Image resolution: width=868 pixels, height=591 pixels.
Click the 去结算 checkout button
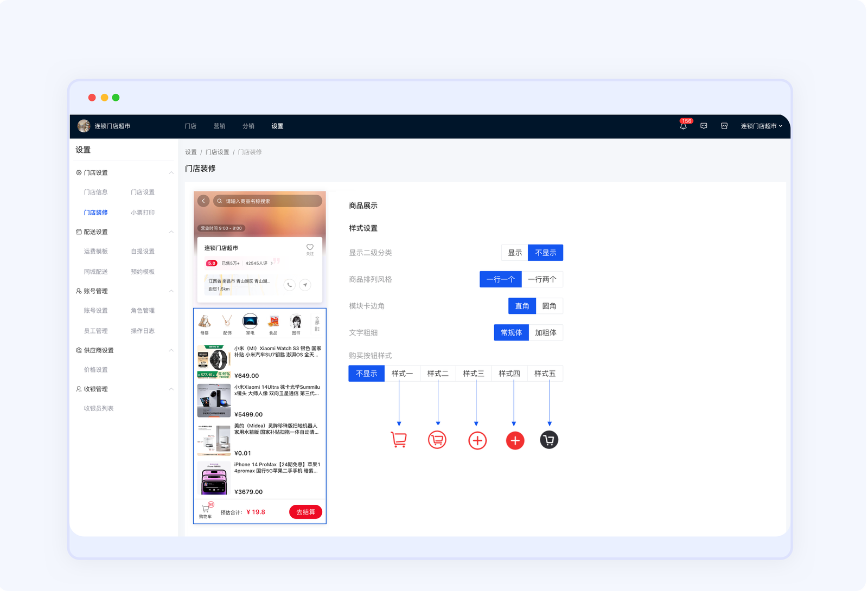point(305,512)
